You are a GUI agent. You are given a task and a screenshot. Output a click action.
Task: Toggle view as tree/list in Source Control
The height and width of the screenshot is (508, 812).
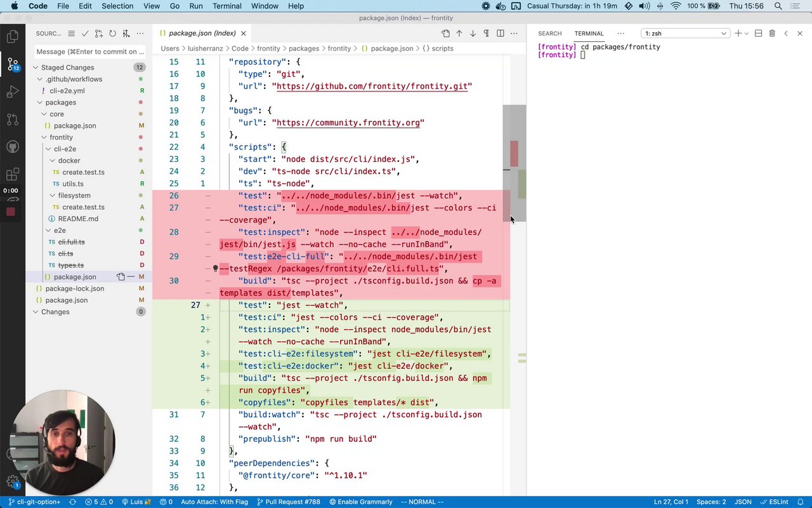[x=71, y=33]
